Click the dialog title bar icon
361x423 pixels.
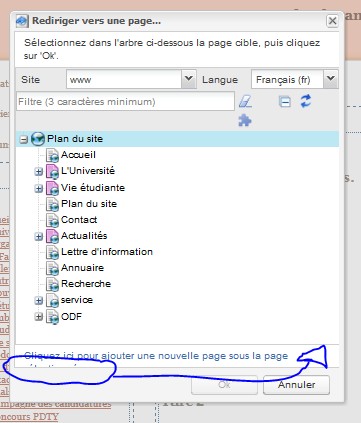pyautogui.click(x=22, y=21)
